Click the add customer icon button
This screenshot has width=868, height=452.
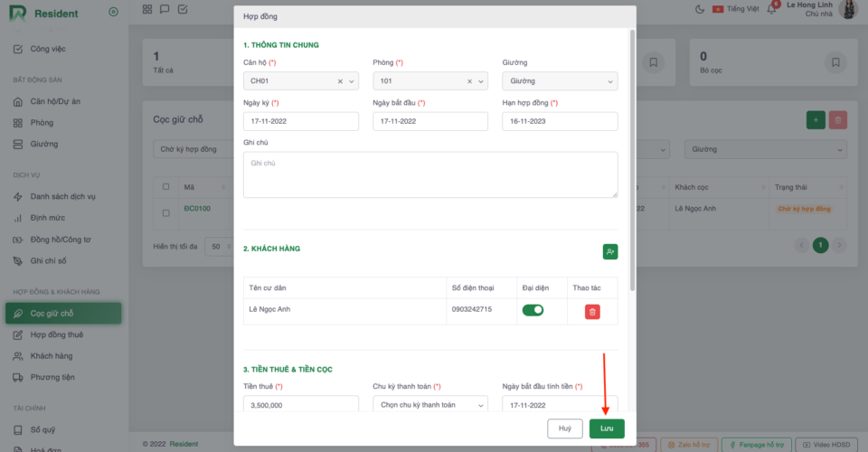[x=610, y=252]
